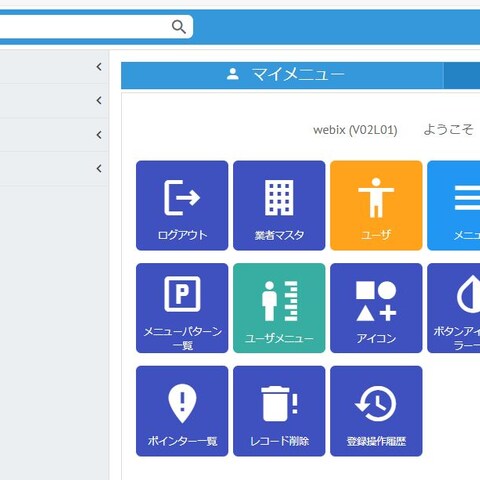The width and height of the screenshot is (480, 480).
Task: Click the ようこそ welcome text
Action: click(448, 129)
